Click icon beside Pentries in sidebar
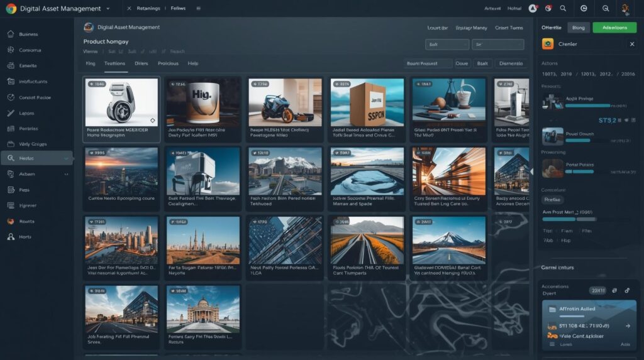 pos(11,129)
